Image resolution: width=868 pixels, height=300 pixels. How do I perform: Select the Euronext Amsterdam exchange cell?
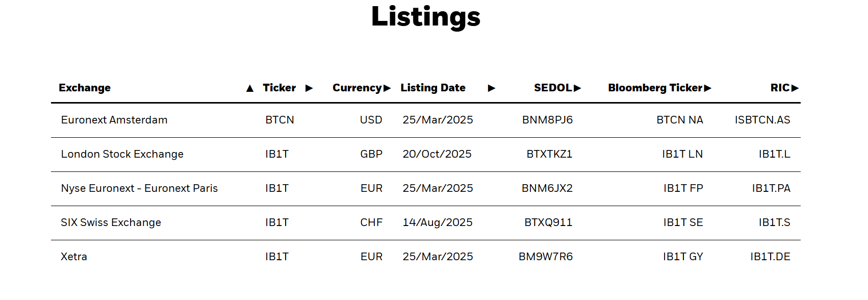[x=114, y=120]
